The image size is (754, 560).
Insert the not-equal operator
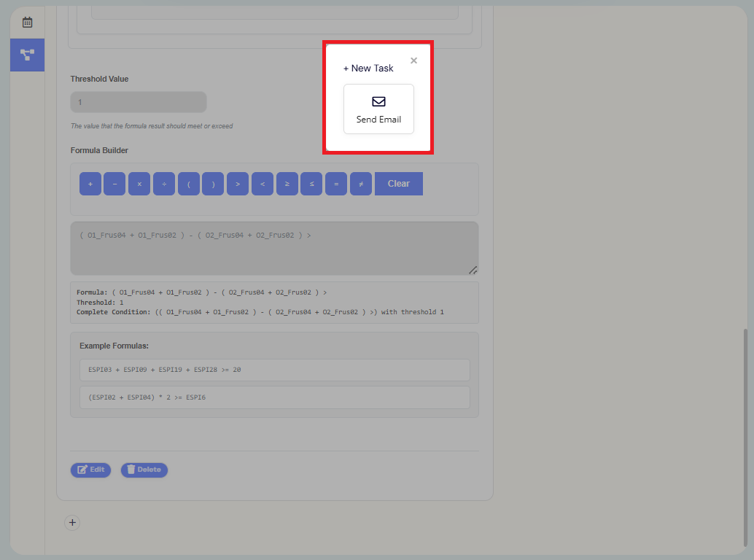tap(360, 183)
